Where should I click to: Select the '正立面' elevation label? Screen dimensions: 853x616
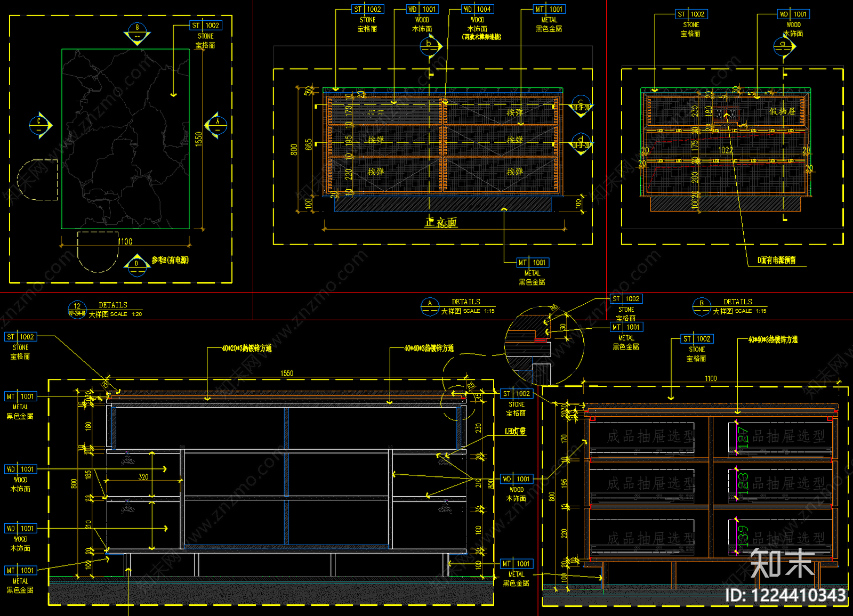441,223
